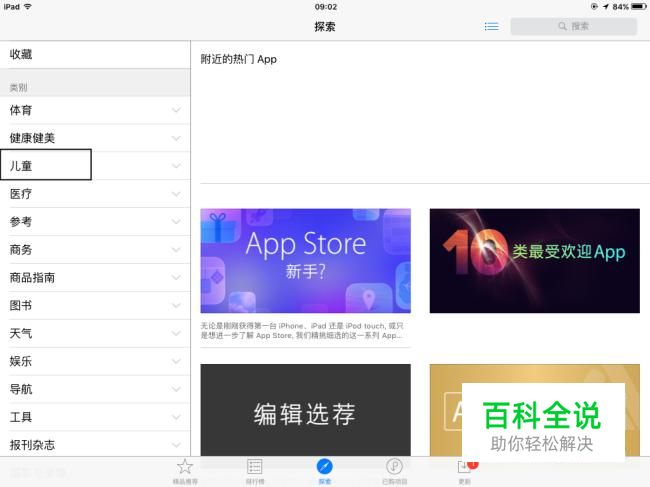650x487 pixels.
Task: Expand the 健康健美 category chevron
Action: pos(176,138)
